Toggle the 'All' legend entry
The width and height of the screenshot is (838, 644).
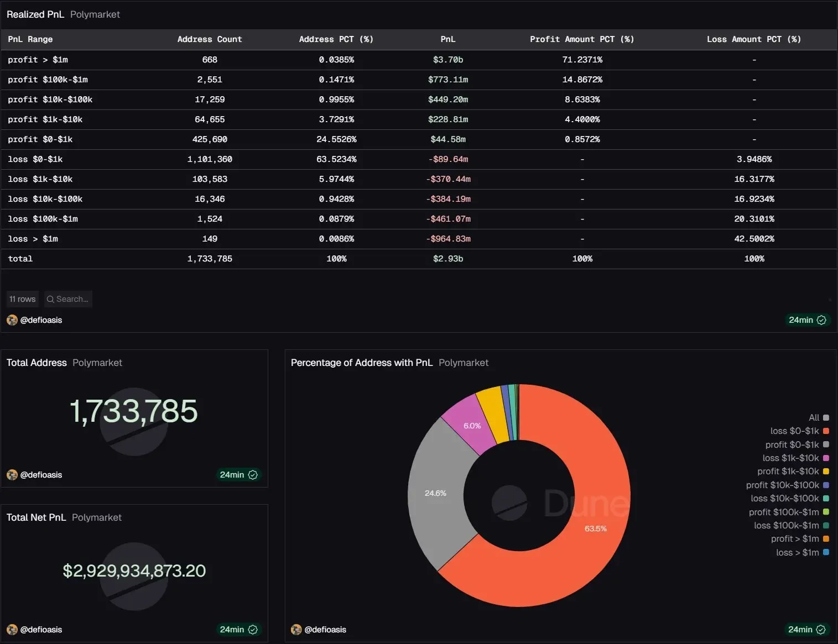[x=813, y=417]
